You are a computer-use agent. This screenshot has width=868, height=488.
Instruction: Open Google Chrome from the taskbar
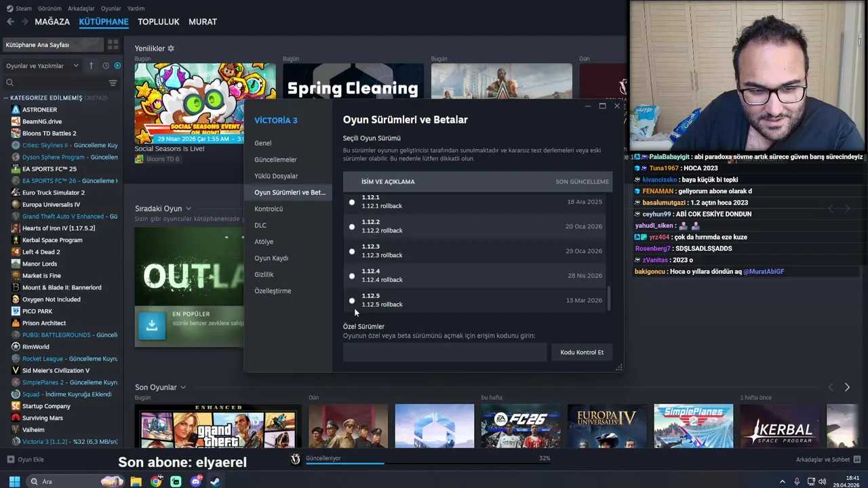pos(156,481)
